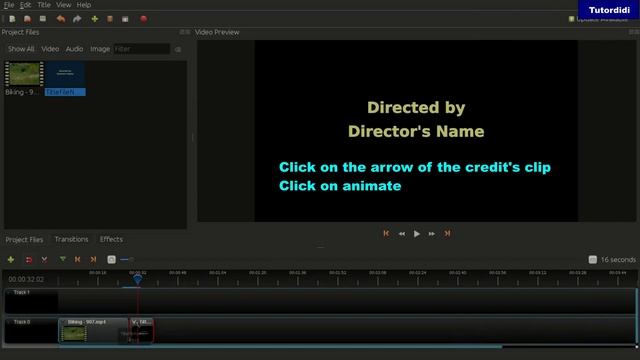
Task: Open the Choose Profile toolbar icon
Action: point(110,19)
